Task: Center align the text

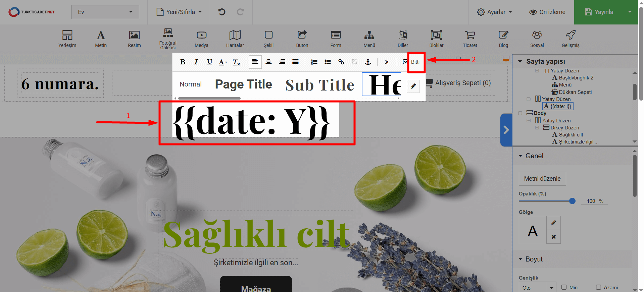Action: point(268,62)
